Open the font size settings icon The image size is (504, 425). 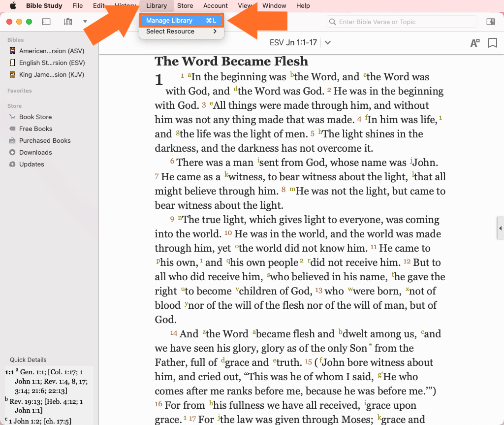tap(474, 43)
